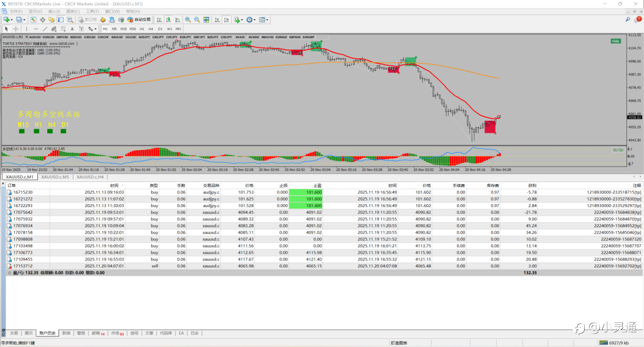The image size is (644, 347).
Task: Select the vertical line drawing tool
Action: click(x=27, y=29)
